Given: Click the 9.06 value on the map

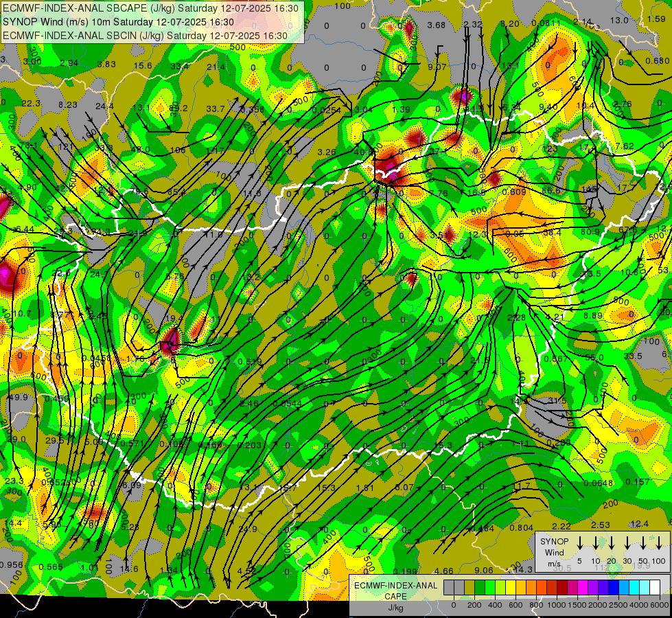Looking at the screenshot, I should 484,570.
